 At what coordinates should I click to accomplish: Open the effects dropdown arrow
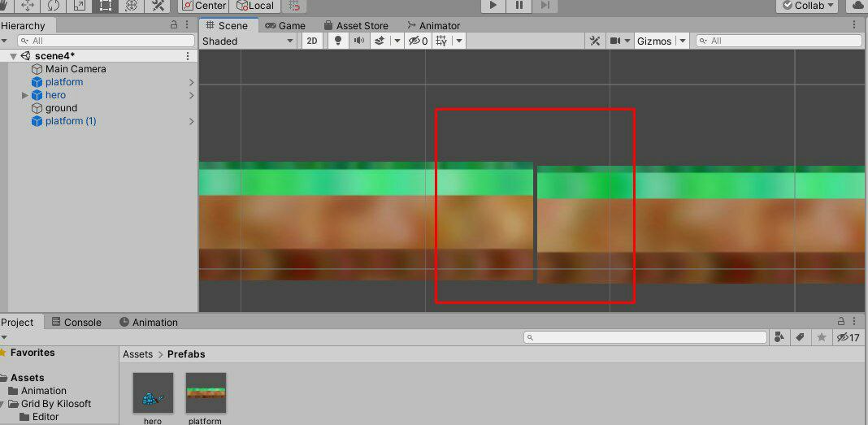tap(397, 41)
